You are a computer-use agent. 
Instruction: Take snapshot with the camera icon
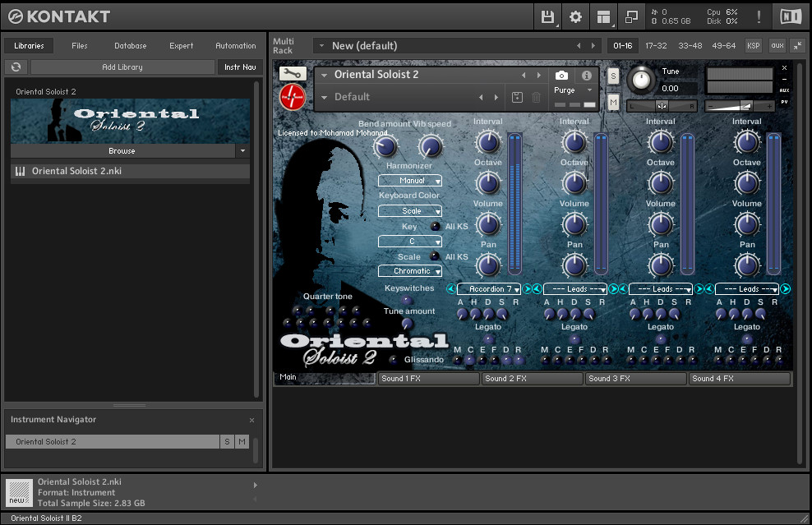(561, 76)
